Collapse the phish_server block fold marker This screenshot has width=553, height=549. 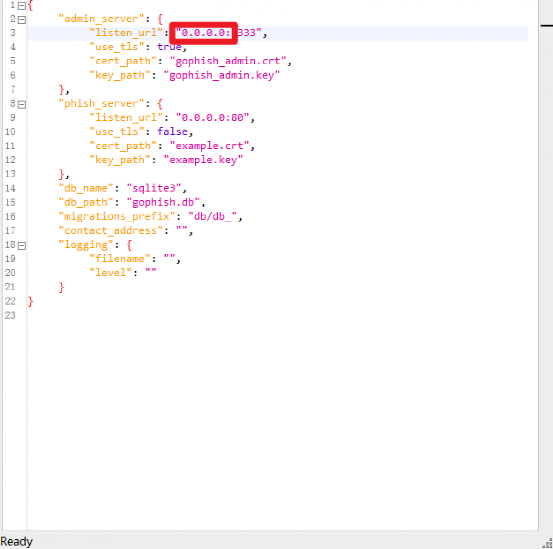point(22,104)
